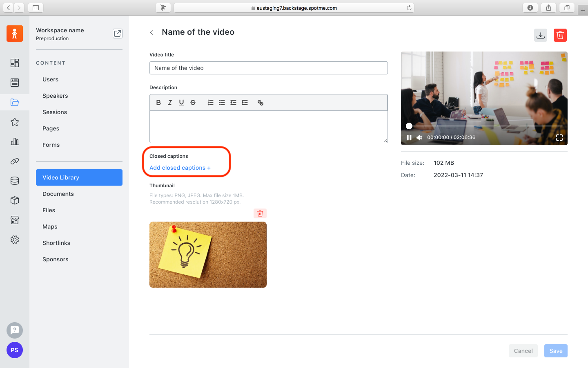Insert a link in the description toolbar
The height and width of the screenshot is (368, 588).
point(260,103)
